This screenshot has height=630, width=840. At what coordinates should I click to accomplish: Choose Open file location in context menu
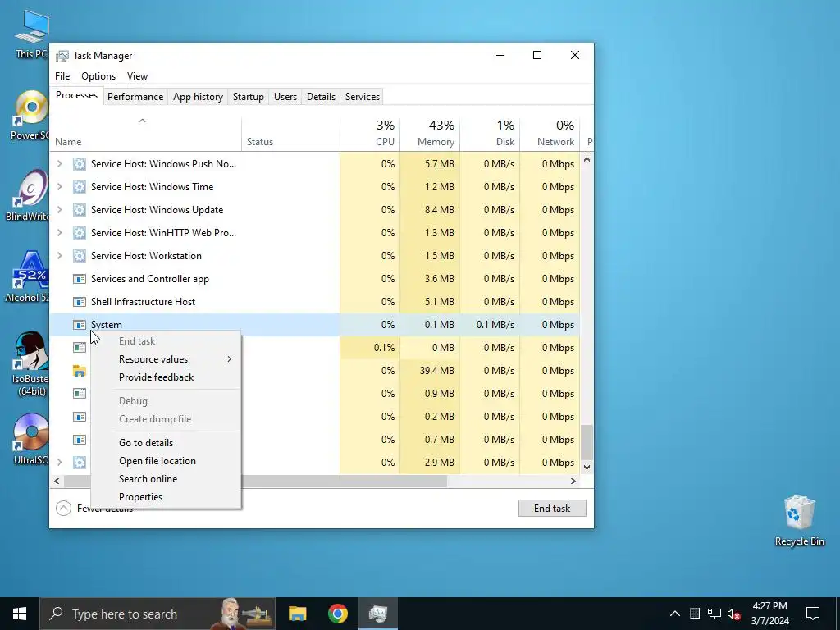tap(166, 461)
